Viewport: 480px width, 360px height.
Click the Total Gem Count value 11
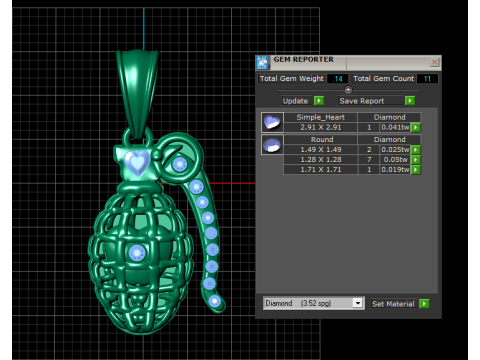pos(427,79)
